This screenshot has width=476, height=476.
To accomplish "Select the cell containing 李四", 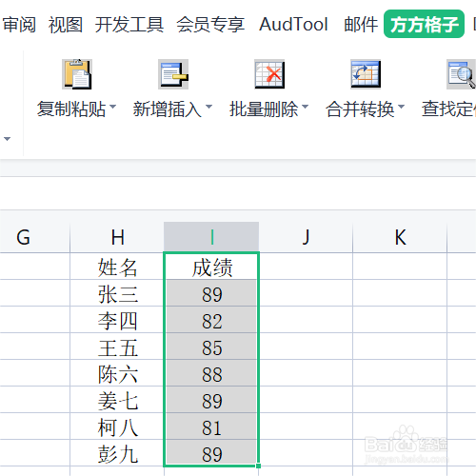I will (117, 320).
